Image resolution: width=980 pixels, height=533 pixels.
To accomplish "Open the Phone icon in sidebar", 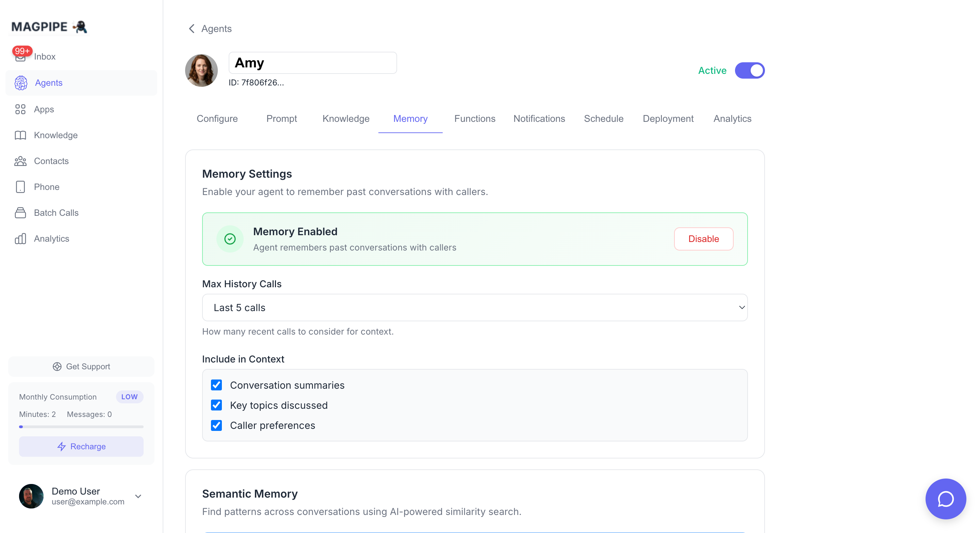I will pyautogui.click(x=20, y=187).
